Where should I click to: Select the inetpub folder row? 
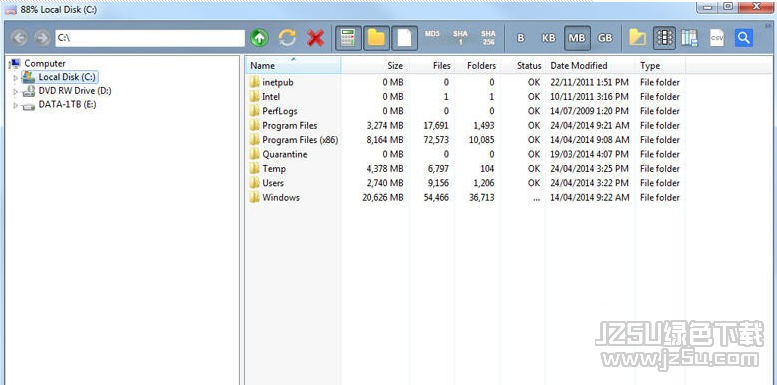pyautogui.click(x=466, y=82)
